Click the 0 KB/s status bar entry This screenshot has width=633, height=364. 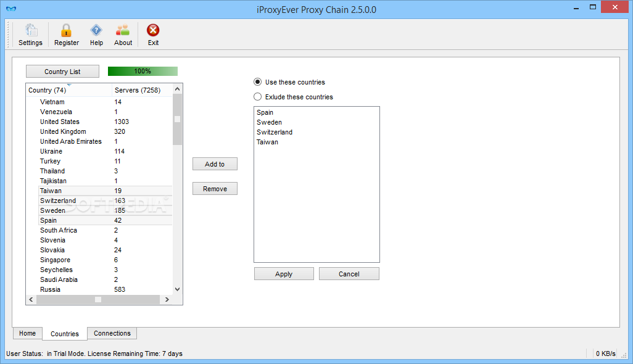pos(606,354)
